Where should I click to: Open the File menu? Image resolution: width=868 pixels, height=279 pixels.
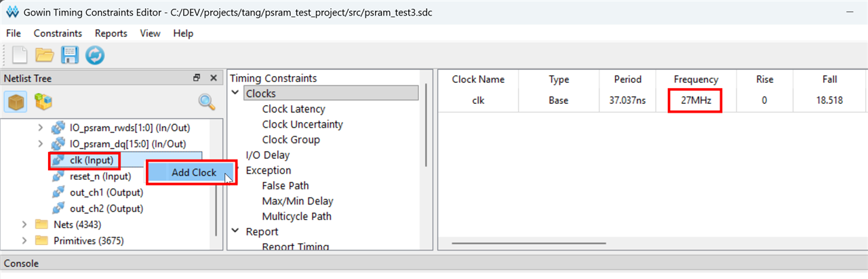coord(14,33)
